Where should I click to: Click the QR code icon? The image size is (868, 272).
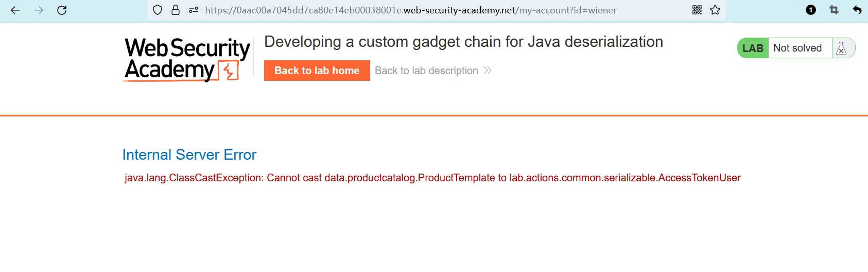click(x=697, y=10)
